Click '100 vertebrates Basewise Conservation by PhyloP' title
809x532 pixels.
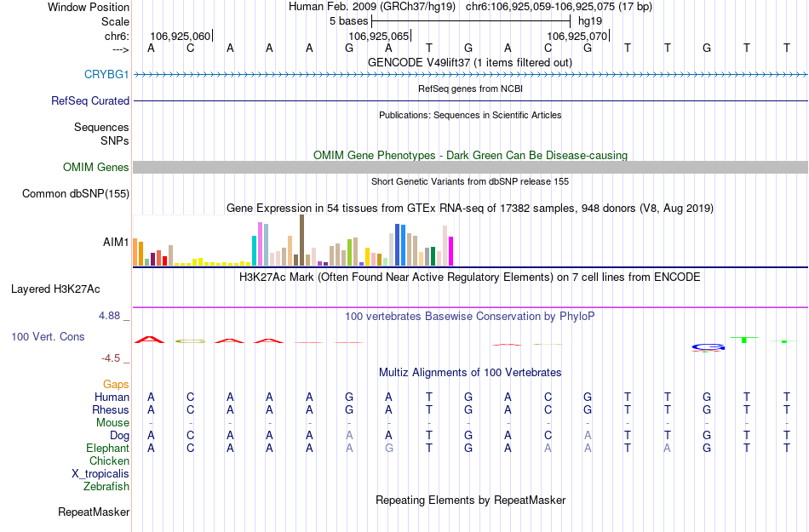(x=469, y=317)
